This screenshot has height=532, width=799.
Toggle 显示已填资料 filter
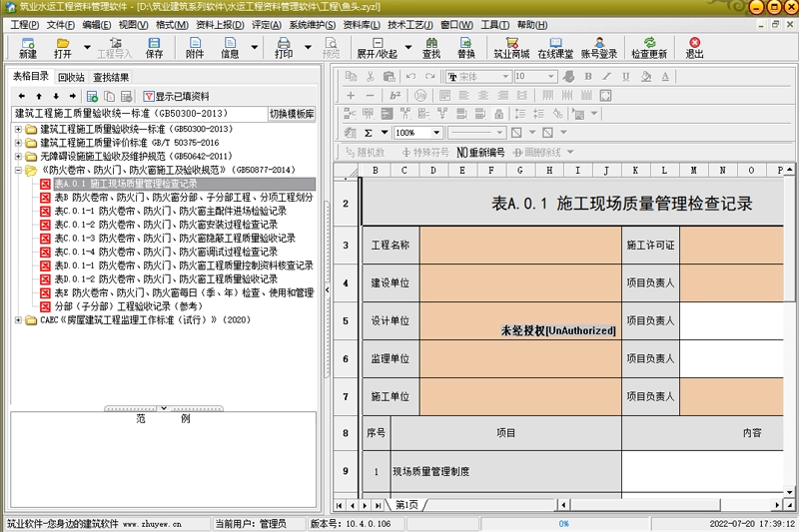click(177, 96)
